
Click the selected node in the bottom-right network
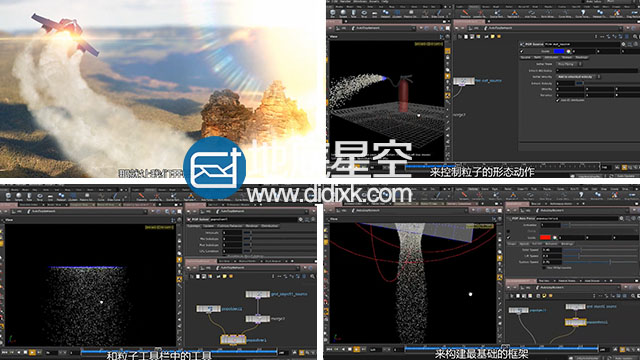tap(576, 322)
